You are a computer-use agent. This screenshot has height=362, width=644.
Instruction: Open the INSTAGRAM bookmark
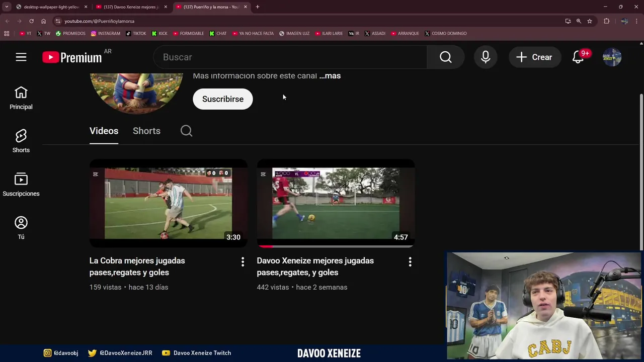point(106,33)
